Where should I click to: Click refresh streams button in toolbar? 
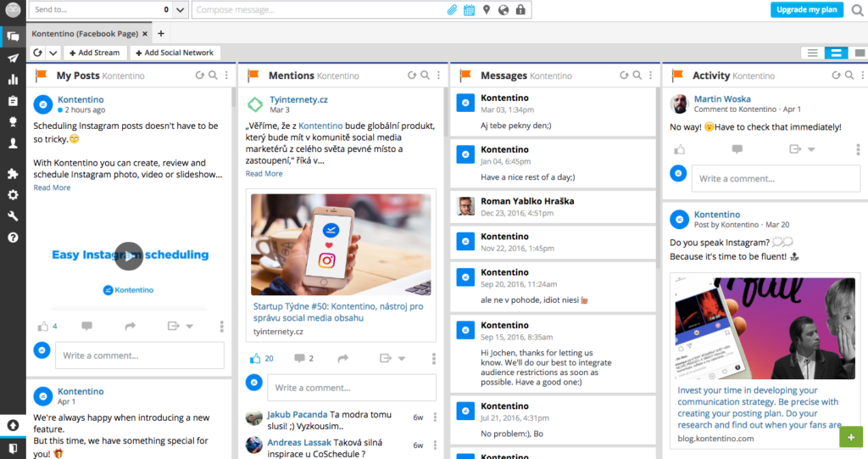pos(37,53)
